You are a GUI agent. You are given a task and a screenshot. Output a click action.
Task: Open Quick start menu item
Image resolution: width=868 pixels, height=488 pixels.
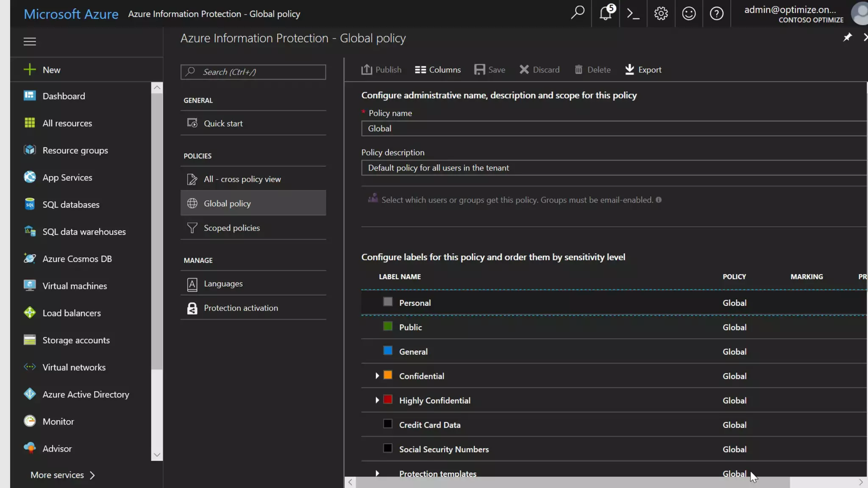(253, 123)
